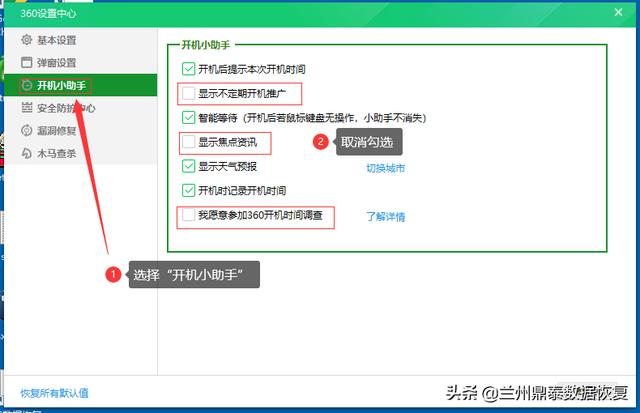The image size is (640, 413).
Task: Disable the 显示天气预报 checkbox
Action: pos(189,166)
